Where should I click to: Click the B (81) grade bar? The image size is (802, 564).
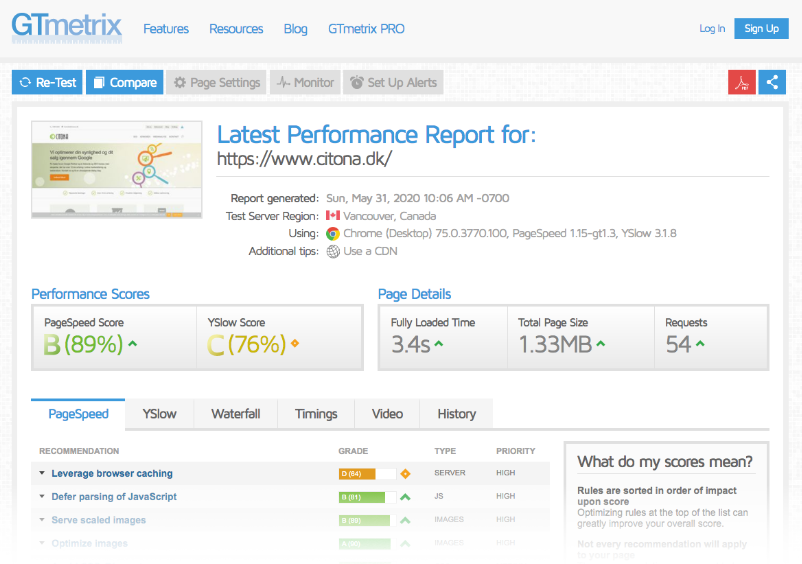pyautogui.click(x=367, y=497)
